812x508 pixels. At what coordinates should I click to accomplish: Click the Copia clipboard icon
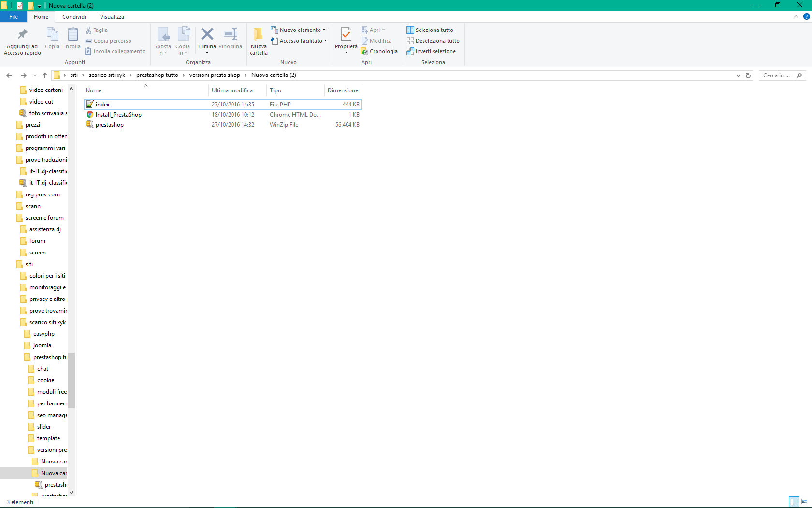(x=52, y=39)
